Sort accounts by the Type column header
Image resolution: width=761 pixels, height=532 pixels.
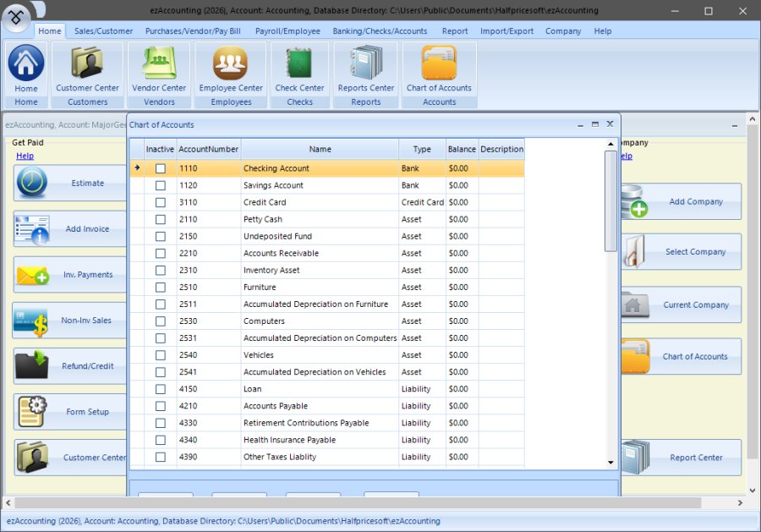(422, 150)
